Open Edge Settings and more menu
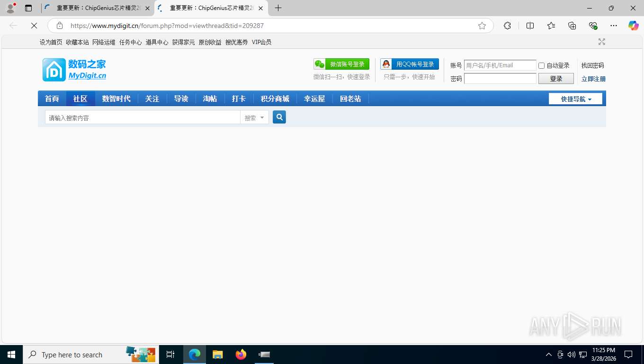644x364 pixels. click(614, 26)
